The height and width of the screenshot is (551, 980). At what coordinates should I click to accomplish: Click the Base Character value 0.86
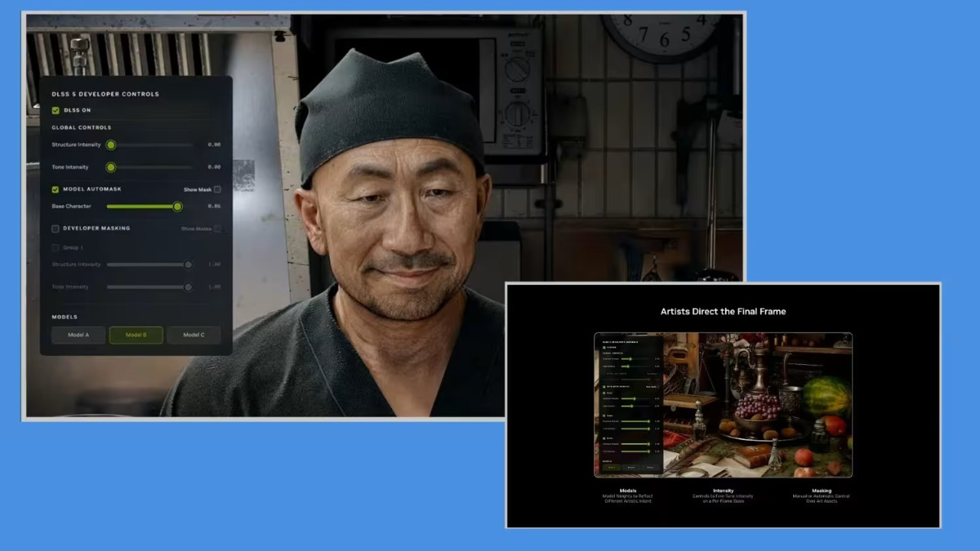214,206
